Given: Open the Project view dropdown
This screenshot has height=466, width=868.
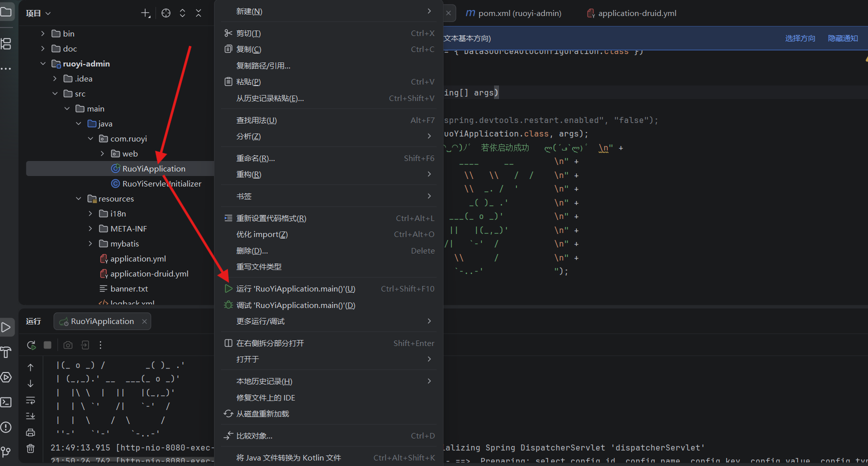Looking at the screenshot, I should [x=38, y=13].
